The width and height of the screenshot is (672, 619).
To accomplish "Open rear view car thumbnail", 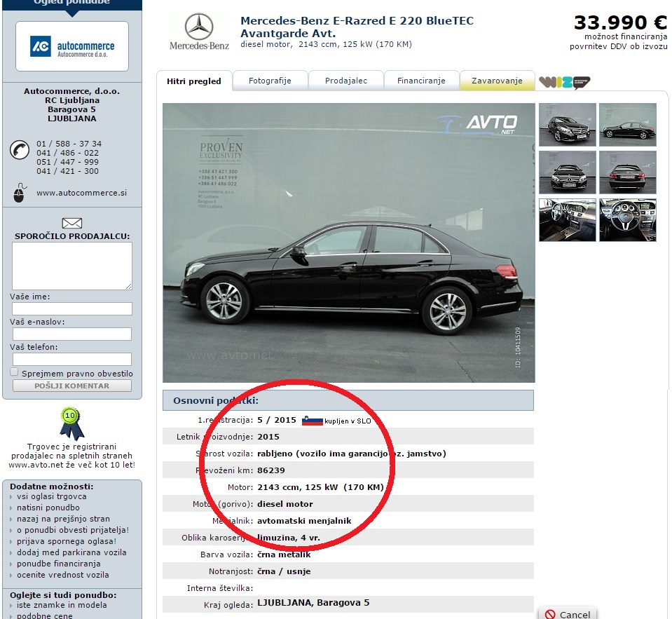I will 628,172.
